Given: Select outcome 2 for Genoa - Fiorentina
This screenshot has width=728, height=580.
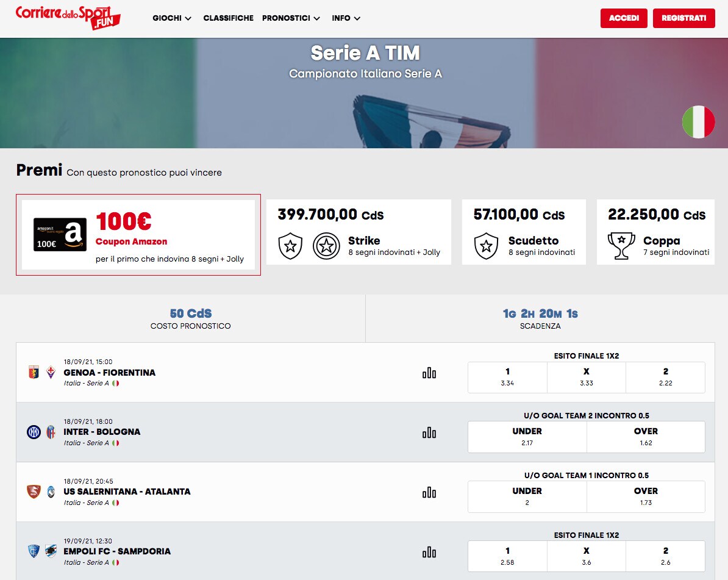Looking at the screenshot, I should pyautogui.click(x=665, y=377).
